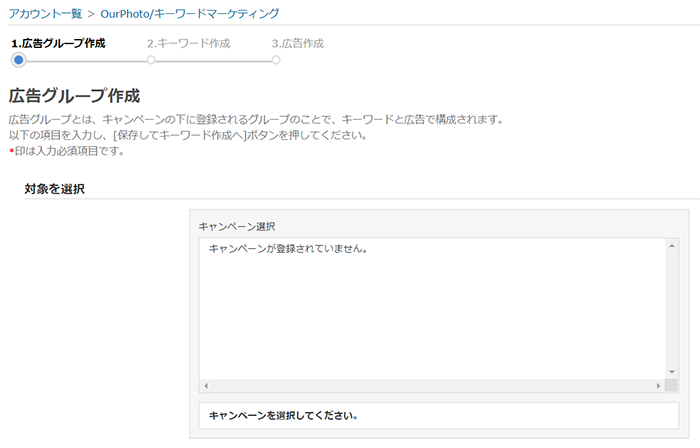This screenshot has width=700, height=448.
Task: Click the campaign list scroll-up arrow
Action: pos(671,246)
